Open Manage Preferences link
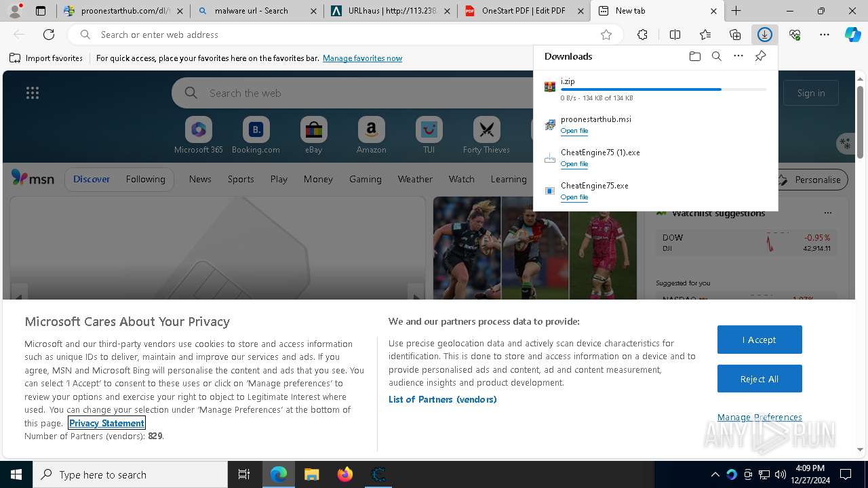The image size is (868, 488). point(759,417)
